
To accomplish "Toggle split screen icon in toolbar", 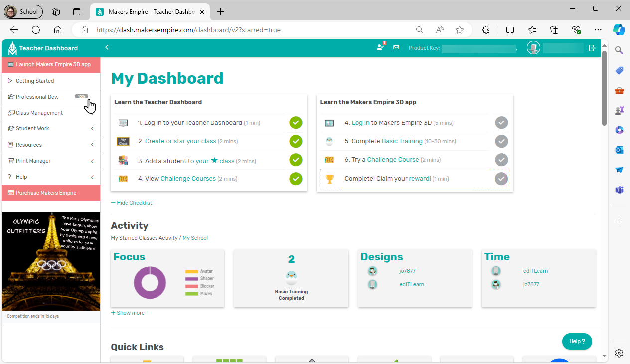I will click(x=510, y=30).
